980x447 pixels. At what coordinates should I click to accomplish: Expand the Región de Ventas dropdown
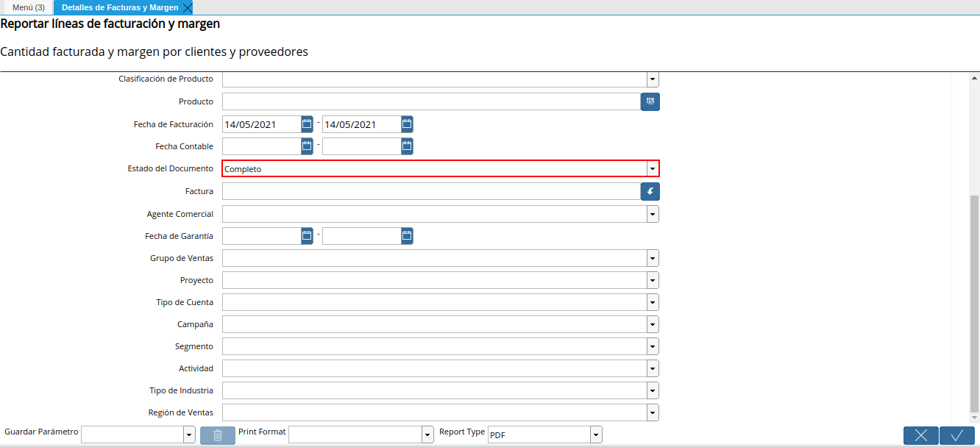click(653, 412)
